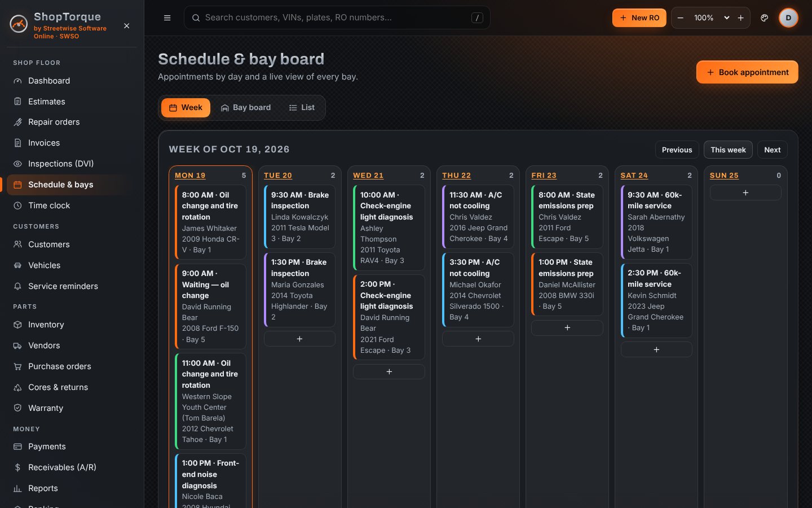Click the Purchase orders cart icon
812x508 pixels.
(17, 366)
